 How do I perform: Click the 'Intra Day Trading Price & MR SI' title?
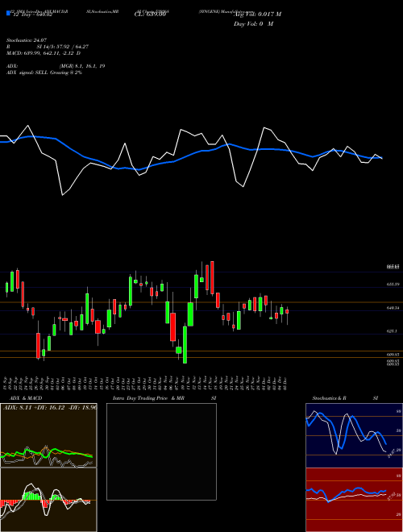coord(164,398)
